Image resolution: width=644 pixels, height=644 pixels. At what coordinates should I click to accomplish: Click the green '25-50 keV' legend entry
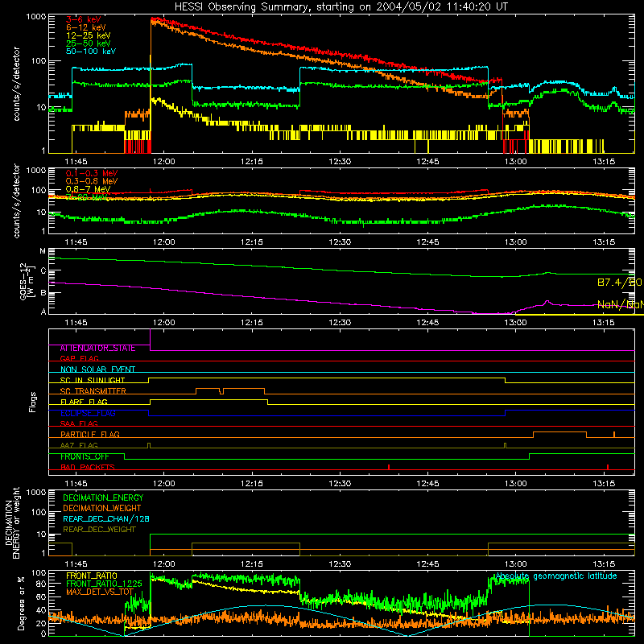pos(89,43)
